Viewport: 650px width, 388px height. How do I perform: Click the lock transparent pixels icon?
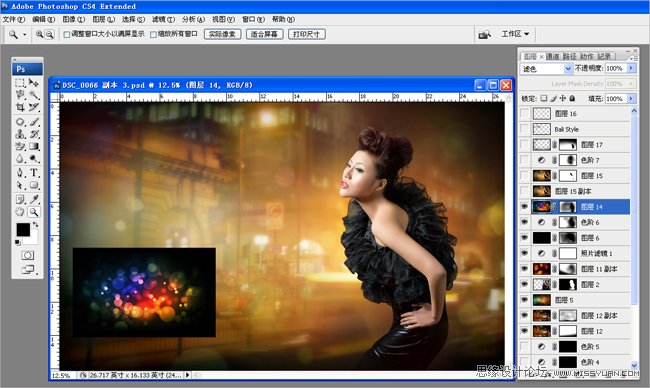pyautogui.click(x=543, y=98)
